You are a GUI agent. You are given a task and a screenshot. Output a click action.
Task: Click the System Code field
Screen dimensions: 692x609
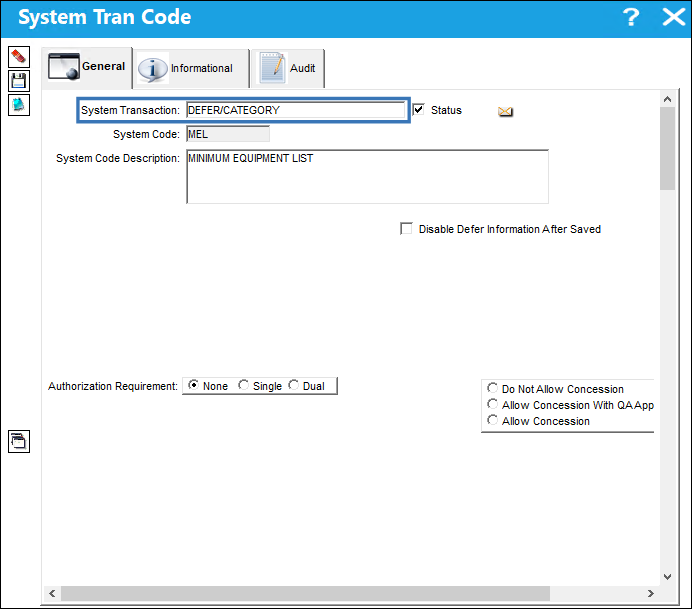pos(228,134)
